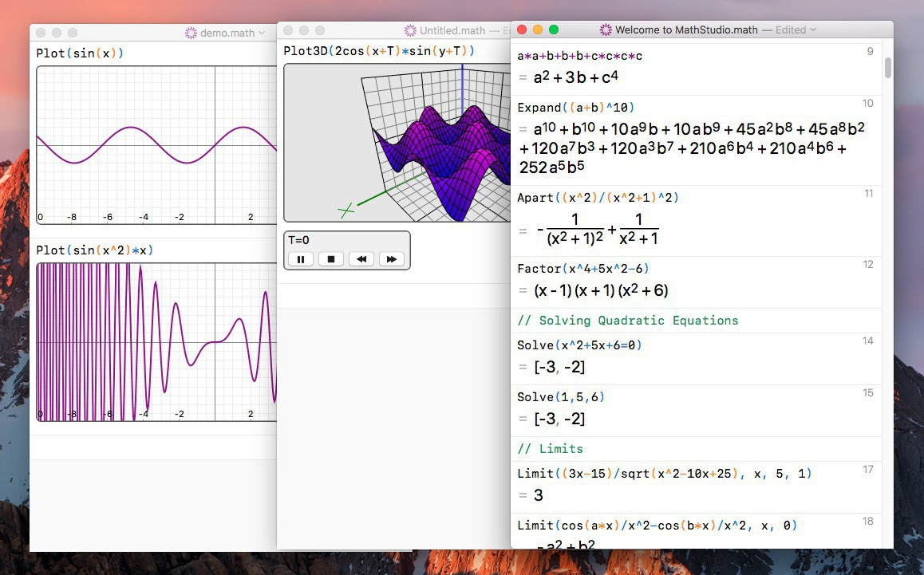Open the dropdown chevron beside demo.math title
924x575 pixels.
(263, 33)
